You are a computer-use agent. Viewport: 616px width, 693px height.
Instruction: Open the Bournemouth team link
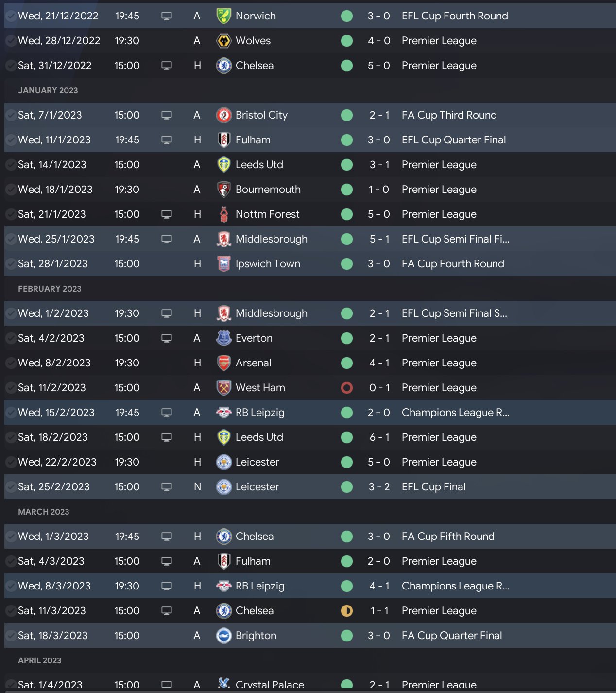[268, 190]
